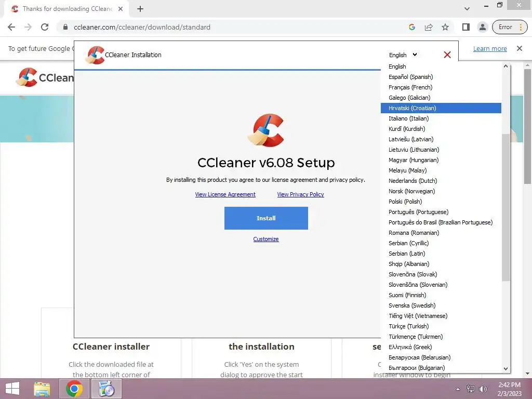This screenshot has height=399, width=532.
Task: Bookmark this page with star icon
Action: (445, 27)
